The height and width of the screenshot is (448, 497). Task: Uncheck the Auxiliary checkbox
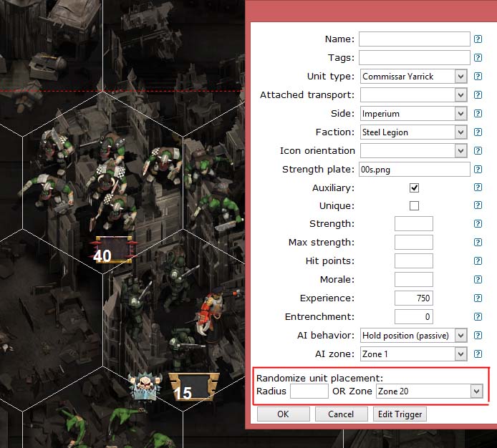point(414,188)
